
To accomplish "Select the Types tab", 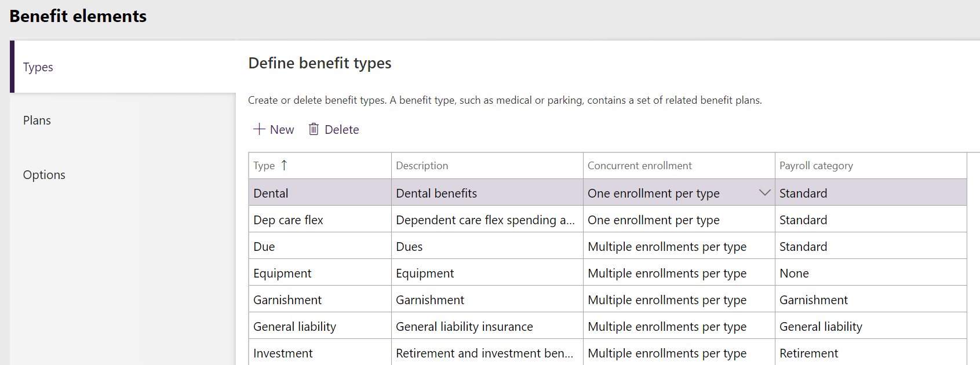I will (38, 67).
